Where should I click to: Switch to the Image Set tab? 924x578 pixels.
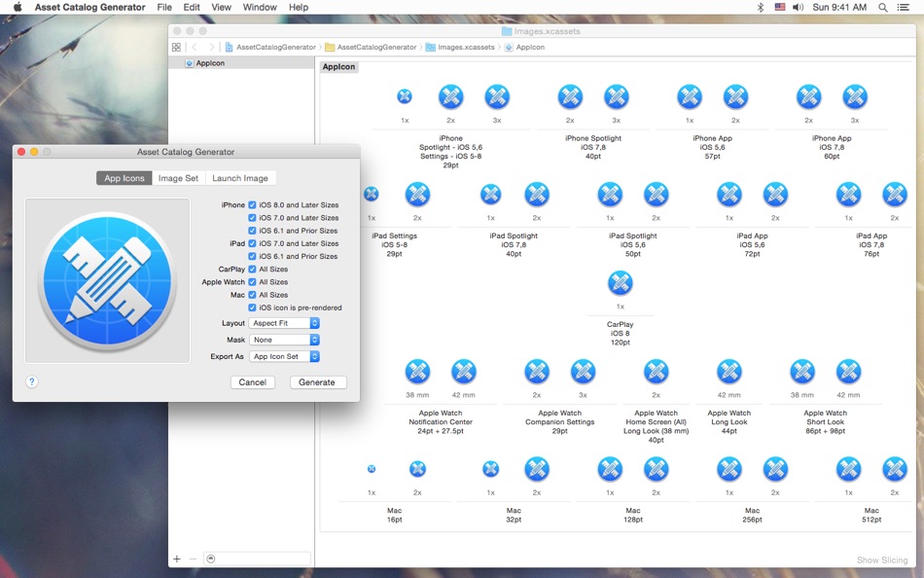tap(178, 178)
